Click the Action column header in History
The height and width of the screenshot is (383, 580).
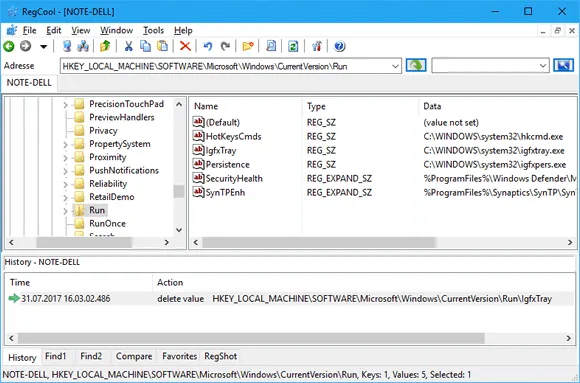(x=364, y=282)
